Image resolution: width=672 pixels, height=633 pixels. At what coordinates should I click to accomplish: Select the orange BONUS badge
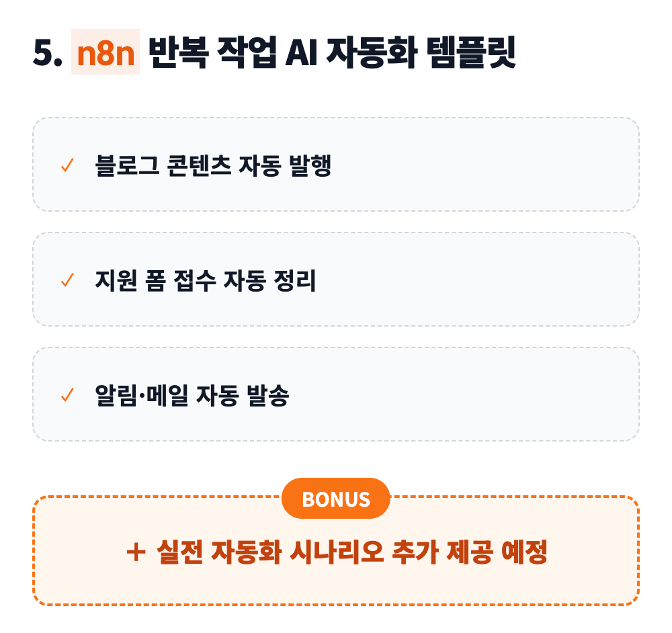click(336, 499)
